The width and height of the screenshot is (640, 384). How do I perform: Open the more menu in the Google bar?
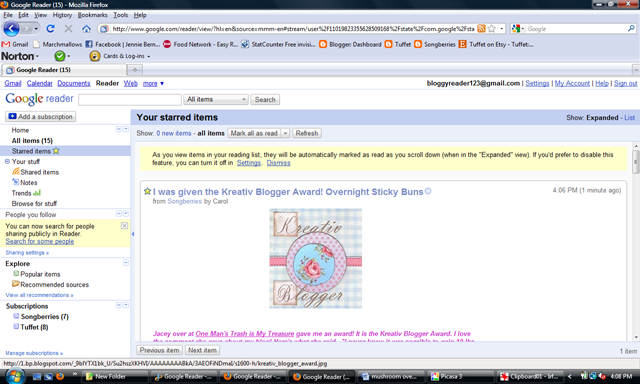point(153,83)
